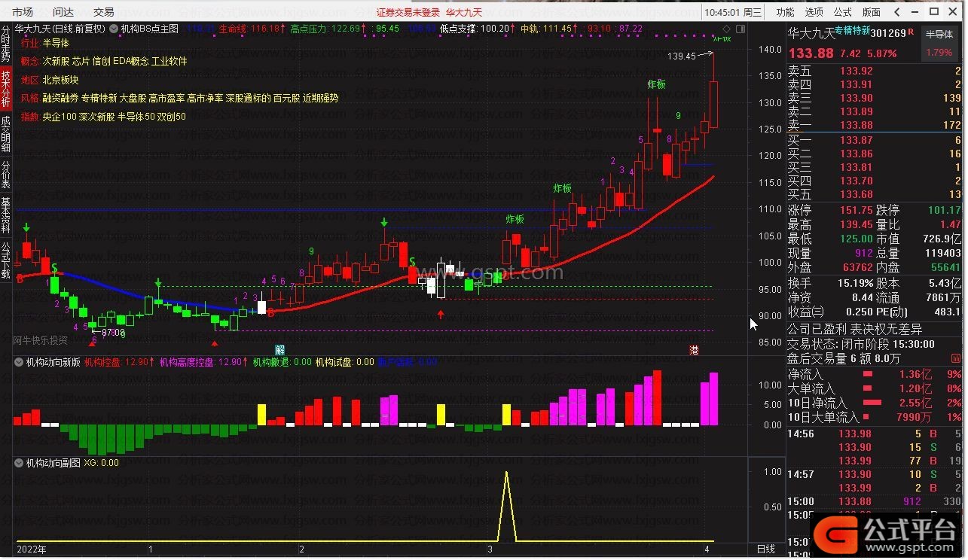This screenshot has height=560, width=968.
Task: Click the 生命线 116.18 indicator value
Action: [252, 29]
